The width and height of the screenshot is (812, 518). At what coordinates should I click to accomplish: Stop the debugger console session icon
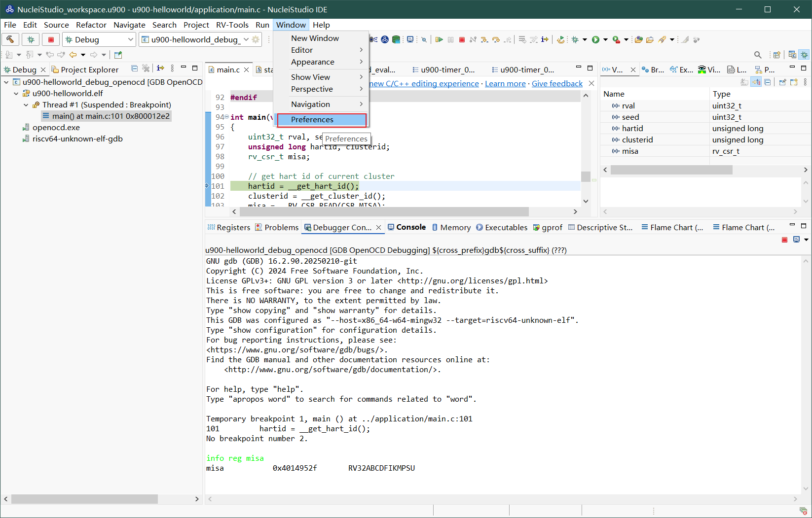pyautogui.click(x=784, y=240)
